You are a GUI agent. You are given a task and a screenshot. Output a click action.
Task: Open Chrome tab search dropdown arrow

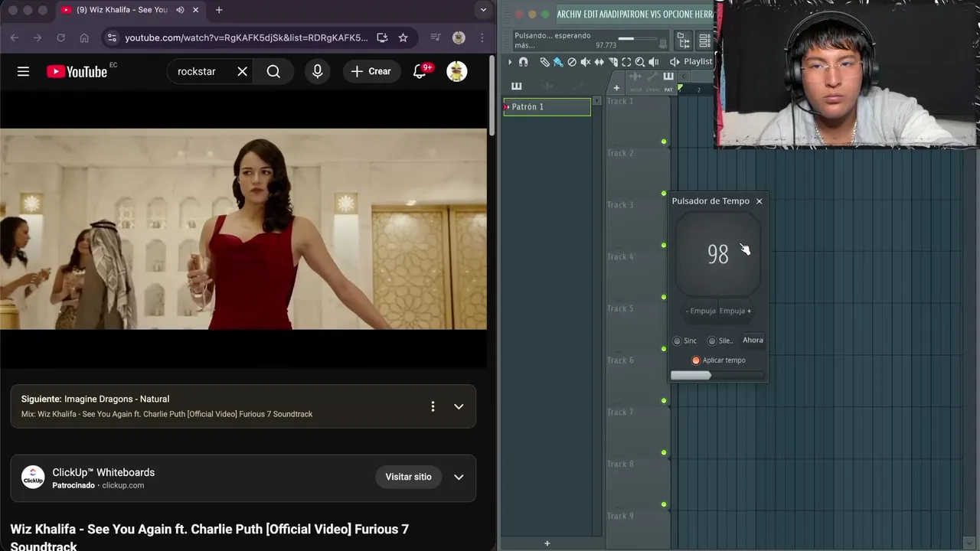[x=482, y=10]
